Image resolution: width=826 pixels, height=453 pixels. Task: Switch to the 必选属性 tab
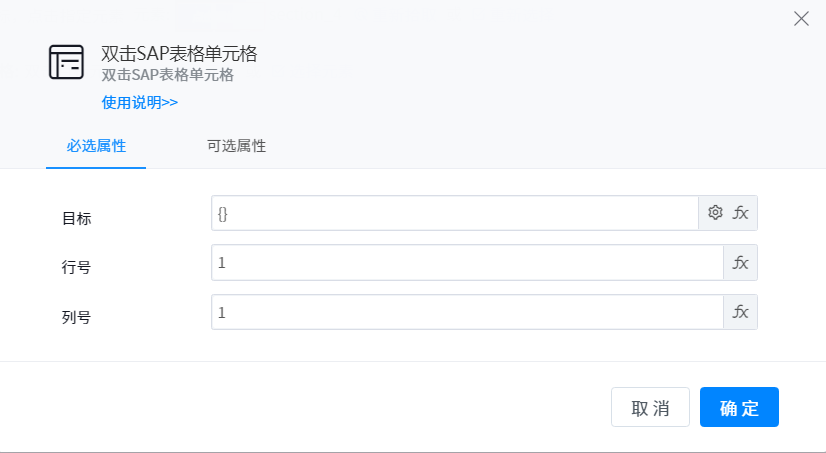click(96, 146)
